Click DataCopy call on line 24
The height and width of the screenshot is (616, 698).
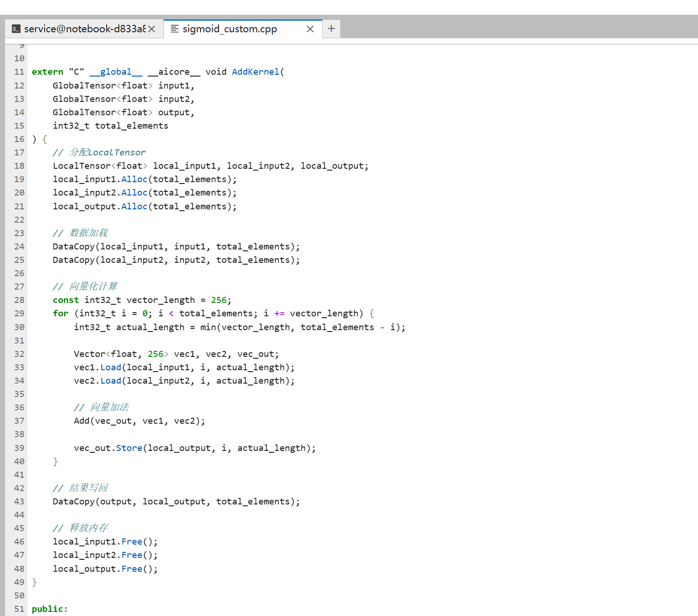tap(176, 247)
